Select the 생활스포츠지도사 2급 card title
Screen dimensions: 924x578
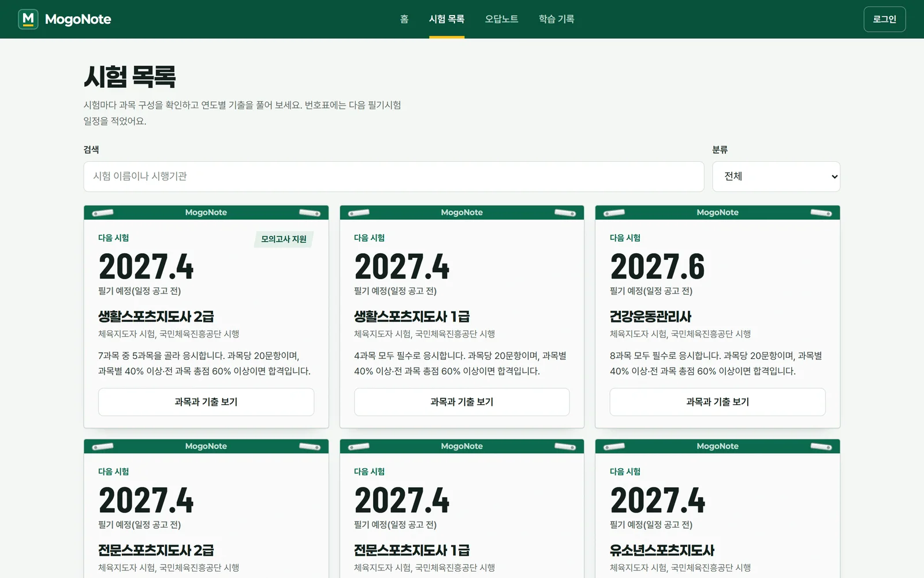(x=156, y=317)
